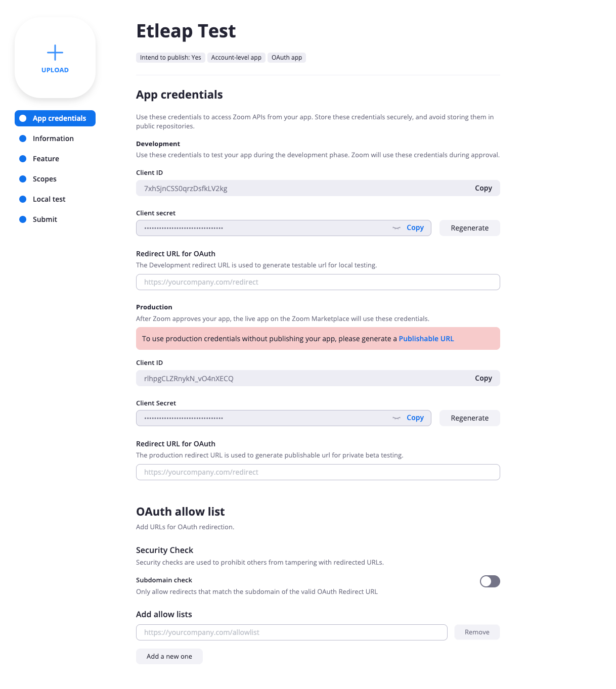The width and height of the screenshot is (616, 689).
Task: Click the Development Redirect URL field
Action: point(318,282)
